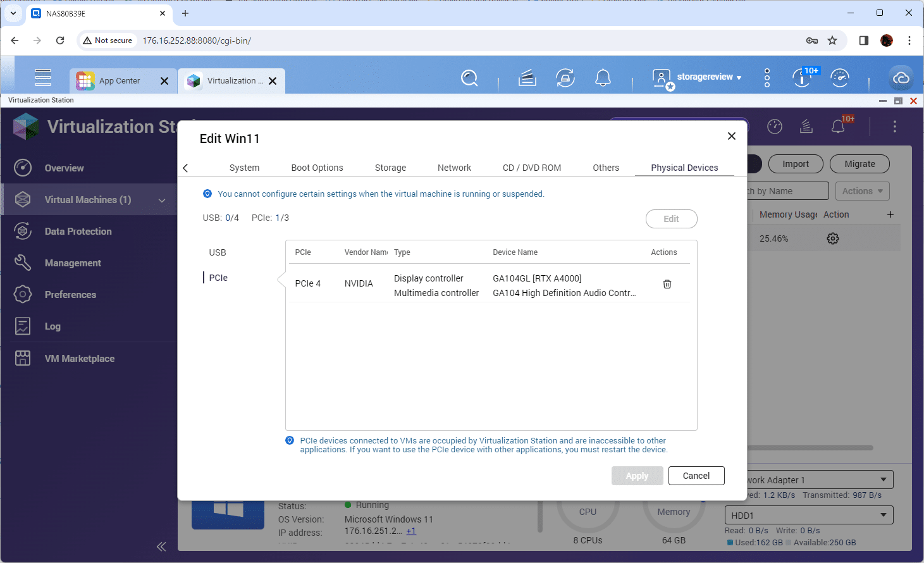Bookmark this page with star icon
The image size is (924, 563).
[832, 40]
